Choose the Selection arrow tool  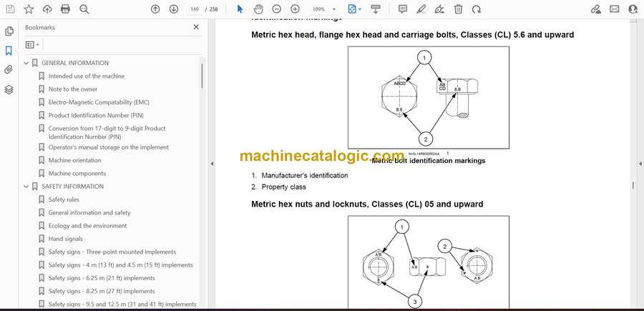click(x=240, y=9)
